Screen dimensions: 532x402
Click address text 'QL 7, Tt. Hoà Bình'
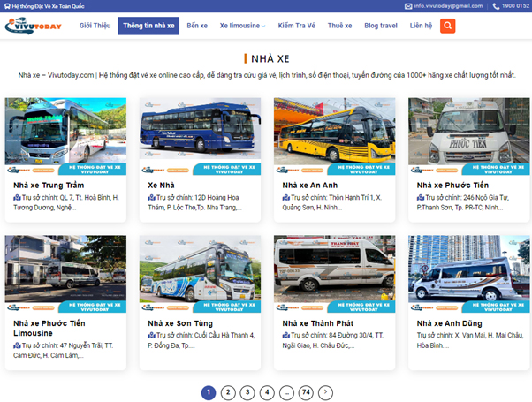86,197
